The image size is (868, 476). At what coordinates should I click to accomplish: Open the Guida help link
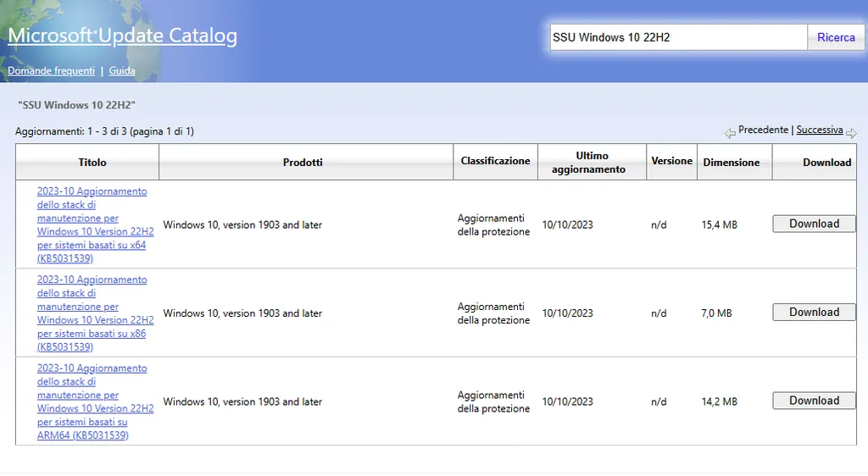(122, 71)
